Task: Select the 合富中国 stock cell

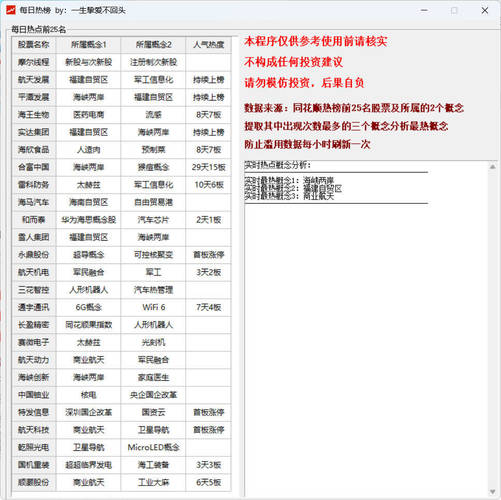Action: coord(34,167)
